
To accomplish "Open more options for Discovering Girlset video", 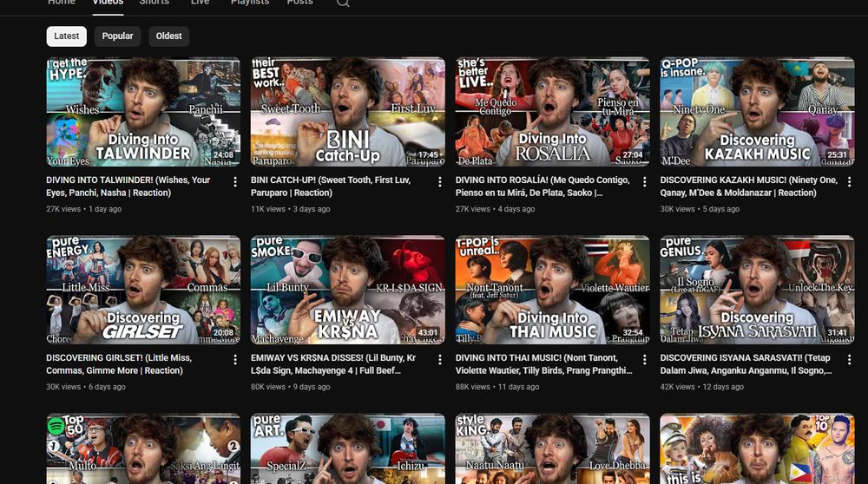I will [x=235, y=360].
